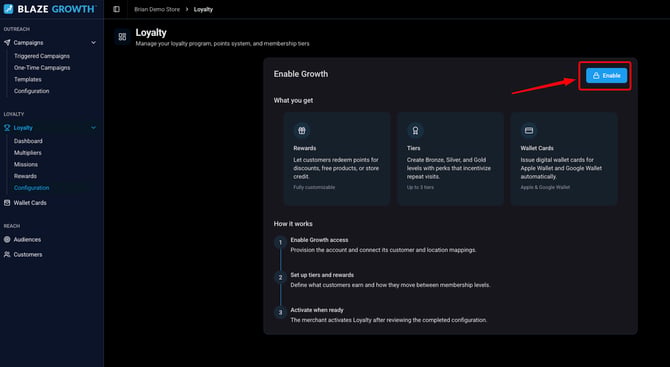Click Brian Demo Store breadcrumb
Screen dimensions: 670x367
pos(157,9)
